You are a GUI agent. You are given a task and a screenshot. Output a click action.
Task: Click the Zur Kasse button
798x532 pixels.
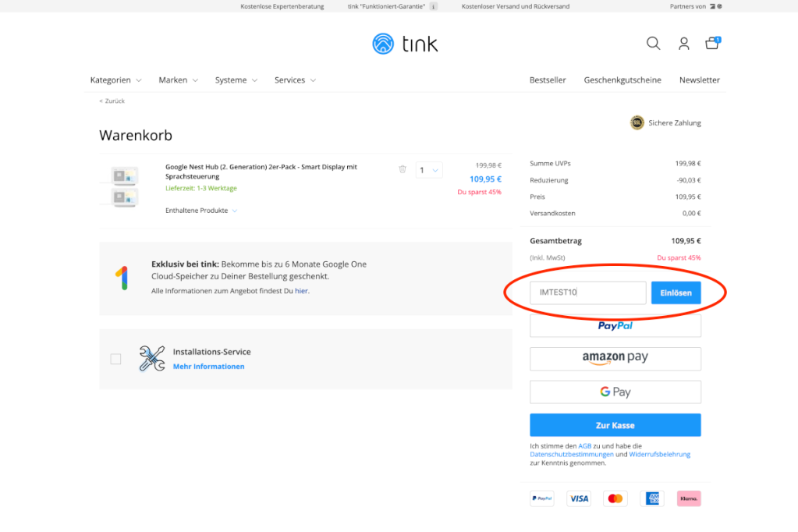click(615, 425)
